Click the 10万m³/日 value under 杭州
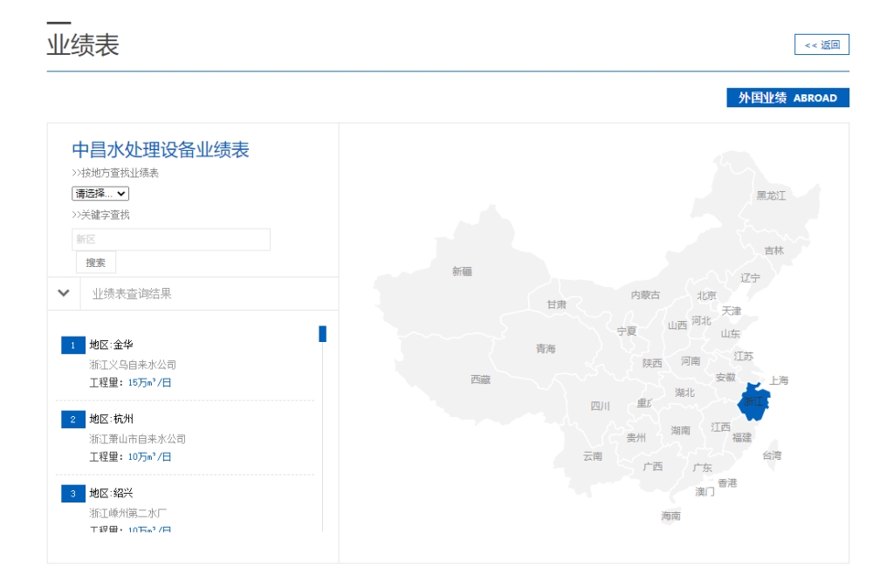This screenshot has width=873, height=588. (150, 457)
